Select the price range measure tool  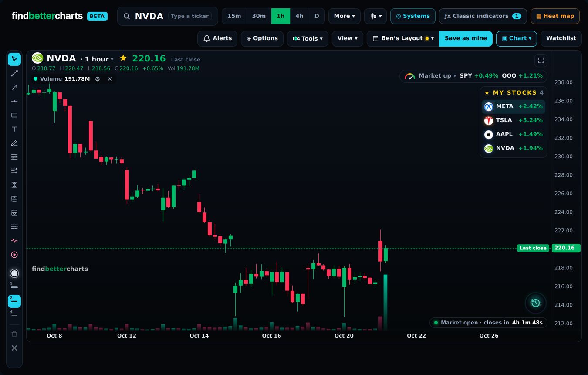coord(14,185)
